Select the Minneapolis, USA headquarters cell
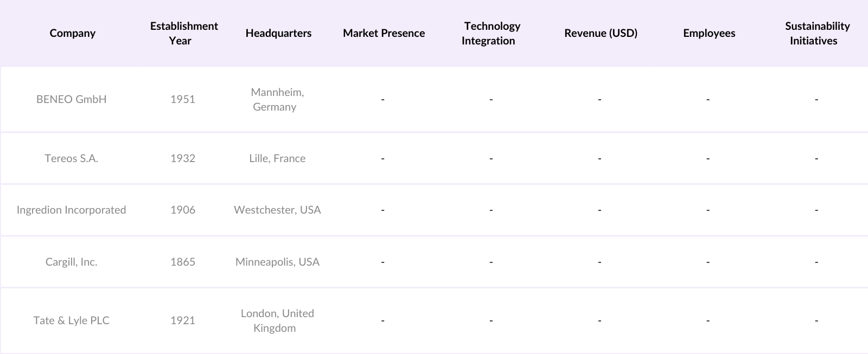 pos(277,262)
